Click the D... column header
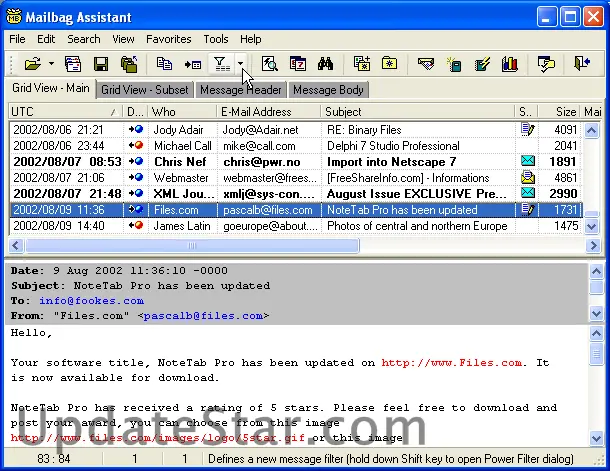 click(x=135, y=112)
